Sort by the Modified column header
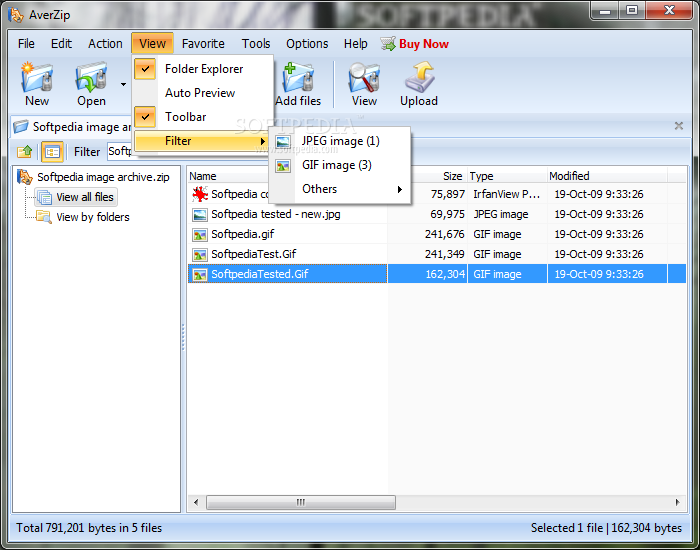This screenshot has width=700, height=550. click(x=607, y=176)
